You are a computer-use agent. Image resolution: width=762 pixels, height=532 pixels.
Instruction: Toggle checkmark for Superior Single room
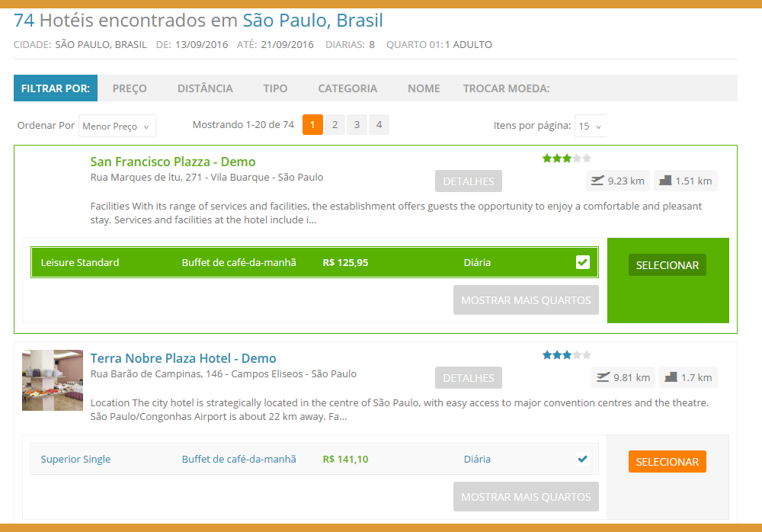pyautogui.click(x=583, y=459)
